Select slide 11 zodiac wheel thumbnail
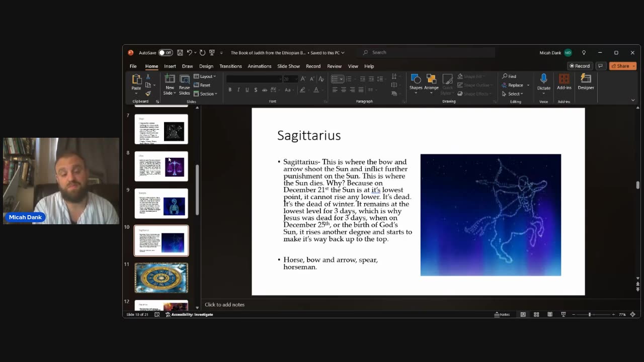 point(161,278)
